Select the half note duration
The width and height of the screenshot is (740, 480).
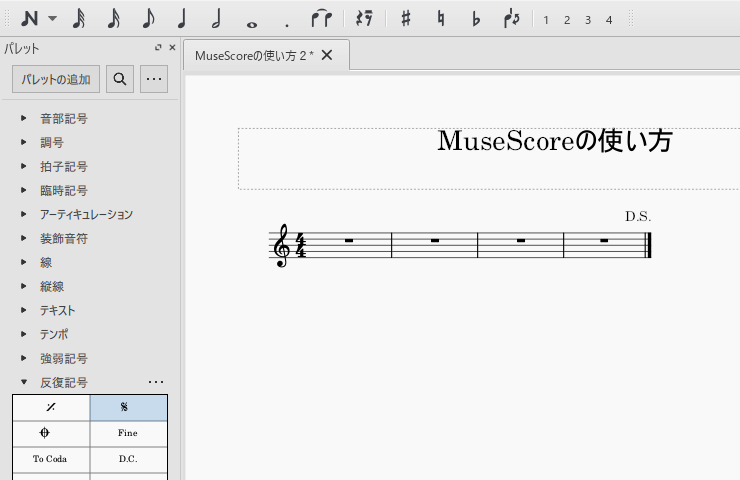(x=217, y=19)
